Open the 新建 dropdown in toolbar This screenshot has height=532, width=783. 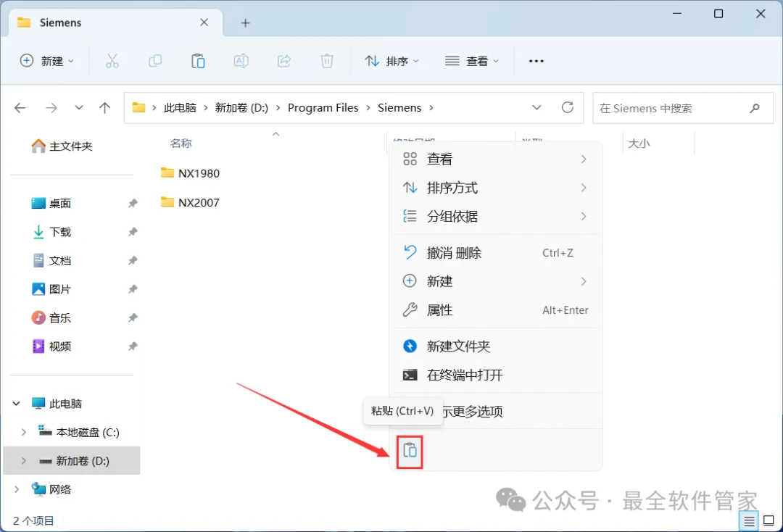point(47,61)
